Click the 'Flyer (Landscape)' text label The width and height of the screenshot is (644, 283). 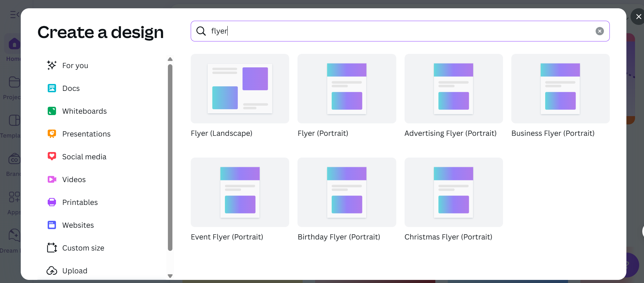tap(221, 133)
